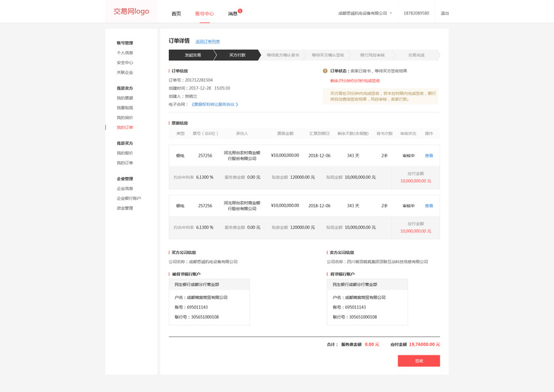Viewport: 554px width, 392px height.
Task: Click the red 签收 button
Action: [x=419, y=361]
